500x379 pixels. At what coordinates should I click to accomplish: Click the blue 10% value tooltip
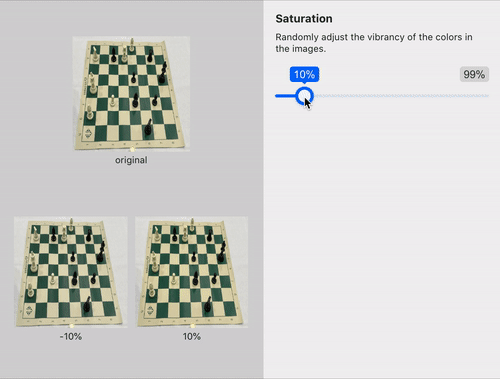coord(304,74)
